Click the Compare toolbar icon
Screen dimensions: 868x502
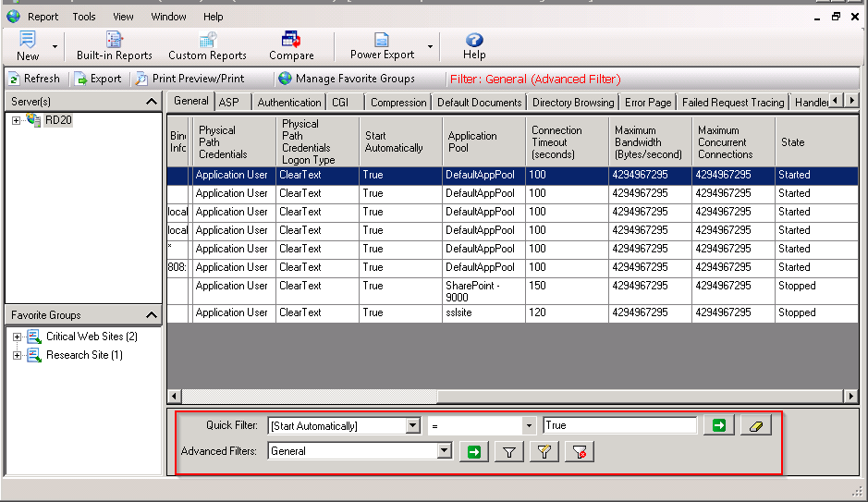291,41
